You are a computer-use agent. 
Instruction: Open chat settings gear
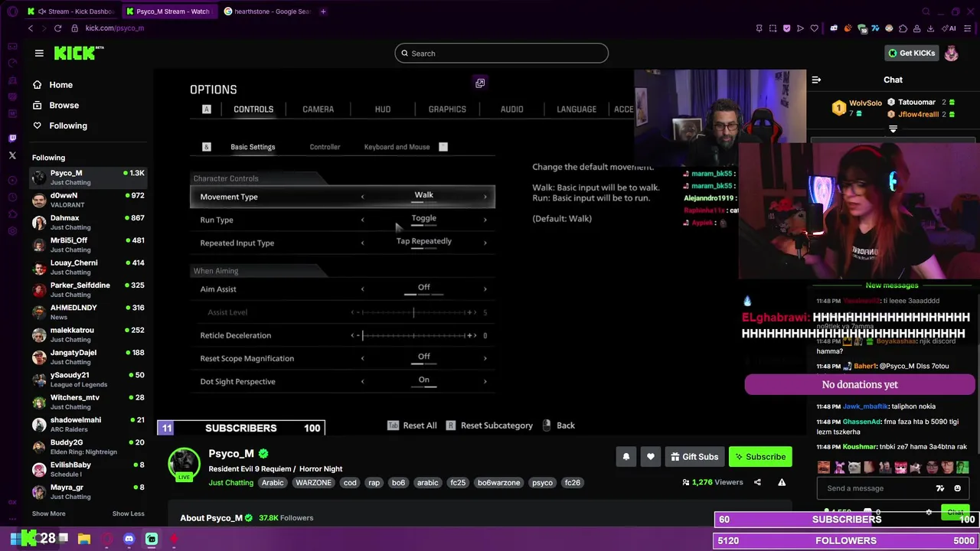[929, 512]
